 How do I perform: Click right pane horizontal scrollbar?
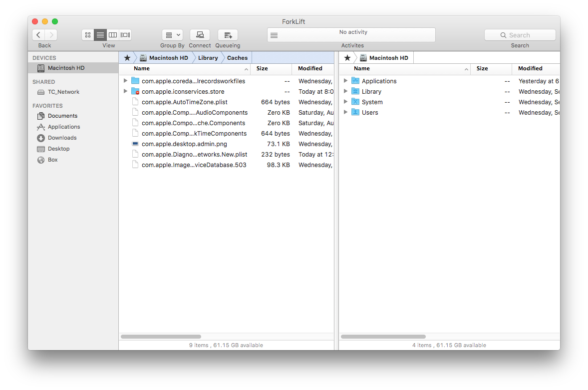[383, 337]
